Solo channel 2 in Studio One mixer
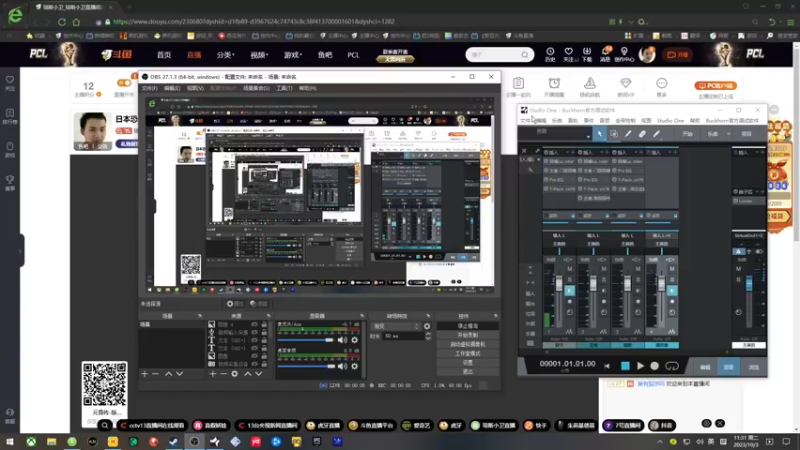This screenshot has height=450, width=800. [x=604, y=280]
